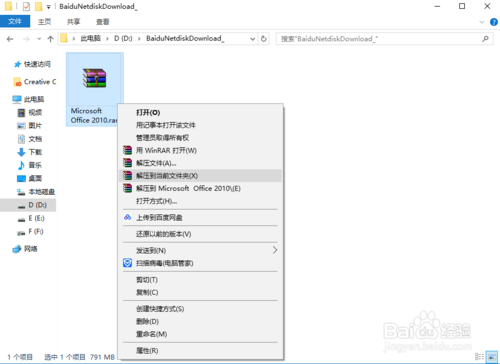Click D (D:) in the address bar
The image size is (500, 364).
(123, 39)
